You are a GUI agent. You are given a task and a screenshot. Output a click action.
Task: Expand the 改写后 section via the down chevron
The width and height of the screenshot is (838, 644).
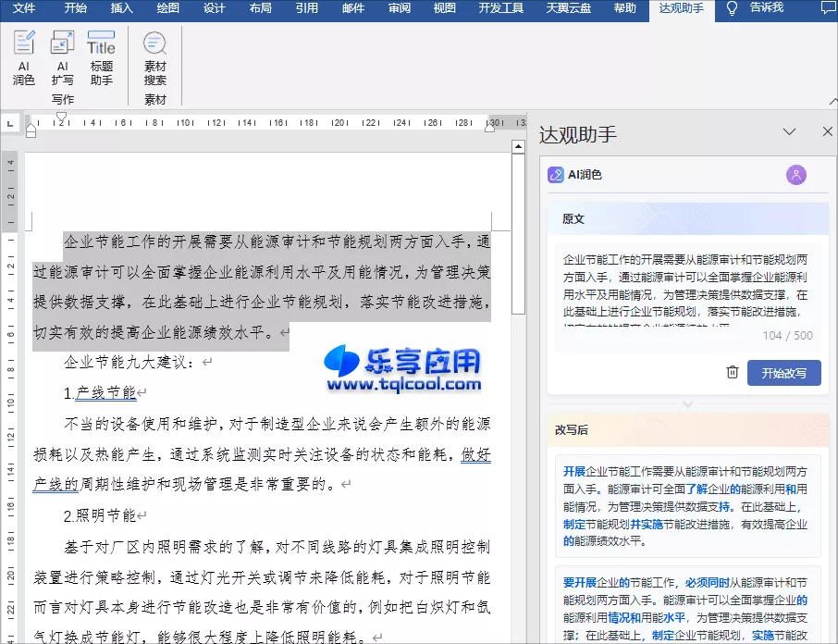pos(688,402)
